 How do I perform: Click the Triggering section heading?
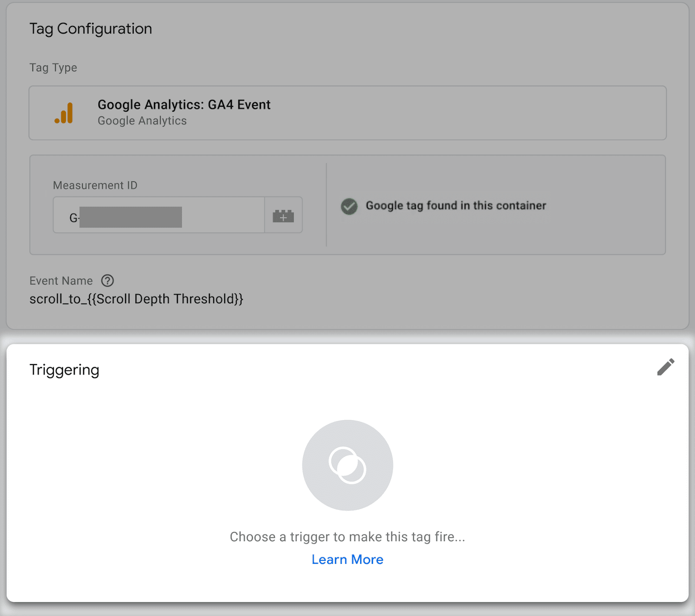coord(64,370)
